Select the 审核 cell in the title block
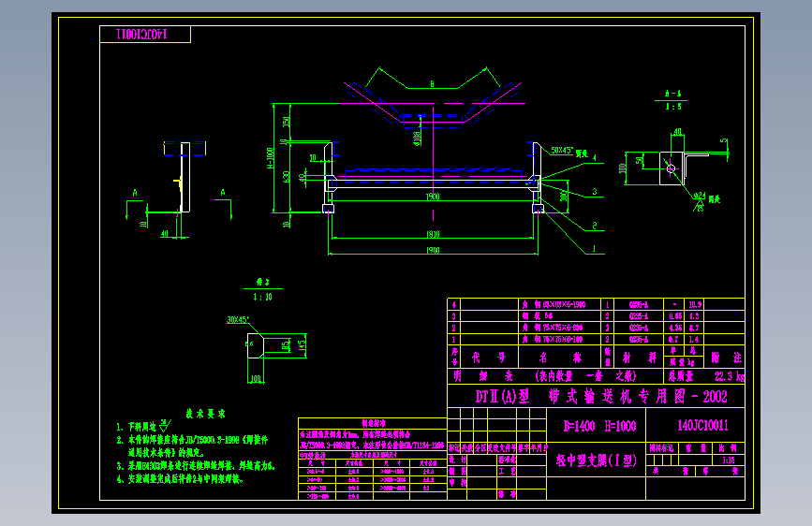Image resolution: width=812 pixels, height=526 pixels. coord(458,483)
